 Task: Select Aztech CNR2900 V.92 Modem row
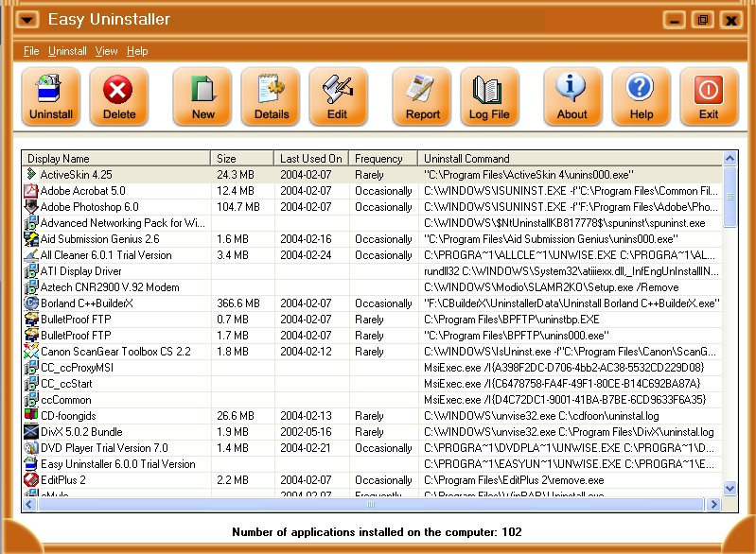click(372, 286)
